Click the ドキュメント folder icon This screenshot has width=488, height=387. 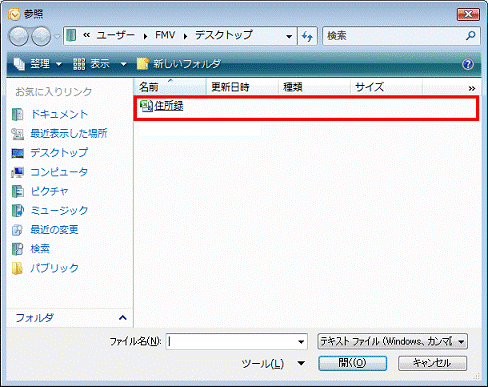click(17, 114)
